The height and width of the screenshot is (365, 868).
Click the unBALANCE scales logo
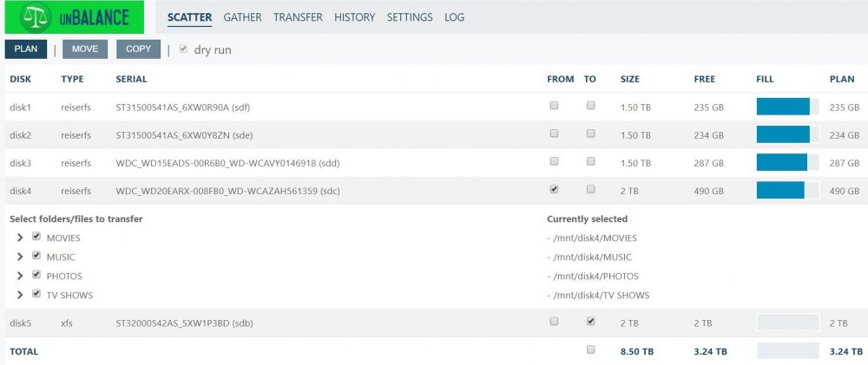[x=74, y=17]
